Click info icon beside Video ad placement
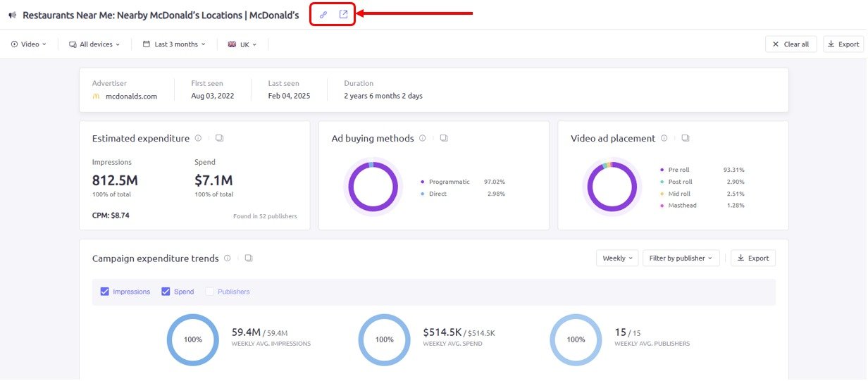Screen dimensions: 868x381 click(664, 139)
